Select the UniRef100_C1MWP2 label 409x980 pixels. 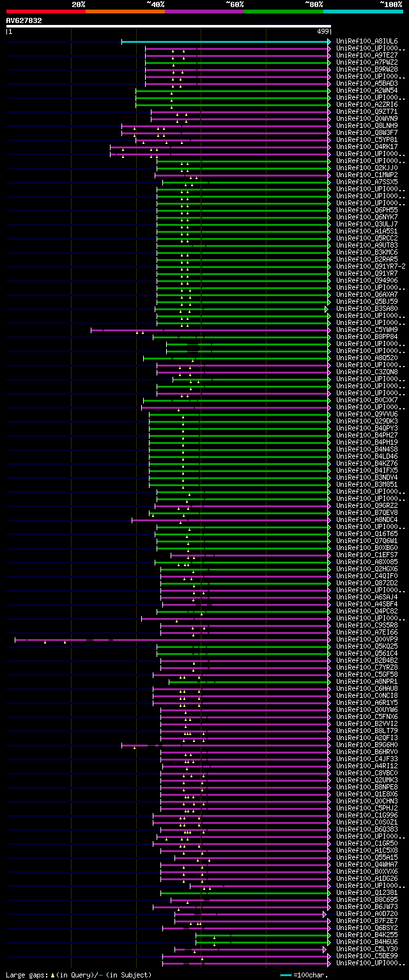pos(367,175)
